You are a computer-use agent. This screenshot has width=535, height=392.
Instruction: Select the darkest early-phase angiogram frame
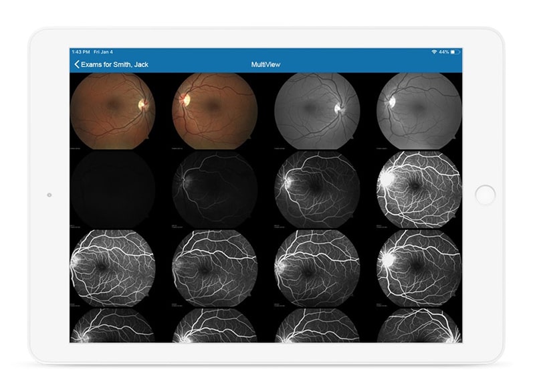[112, 190]
